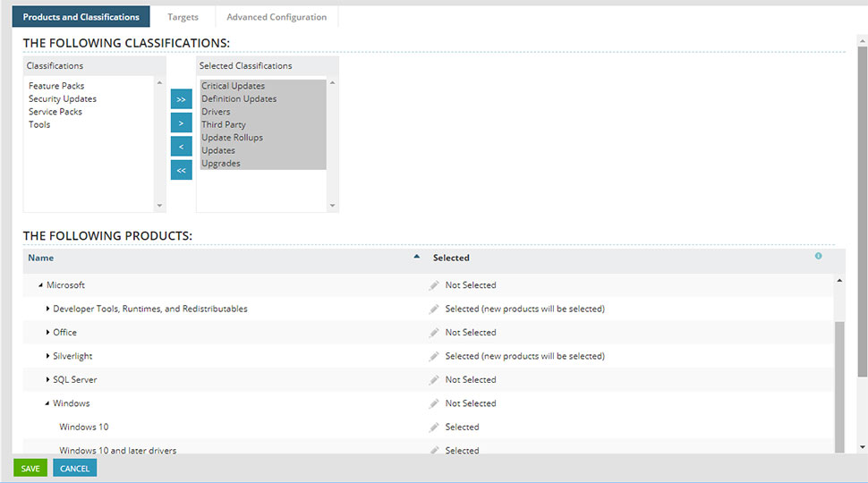The image size is (868, 483).
Task: Select Definition Updates in Selected Classifications
Action: (x=239, y=98)
